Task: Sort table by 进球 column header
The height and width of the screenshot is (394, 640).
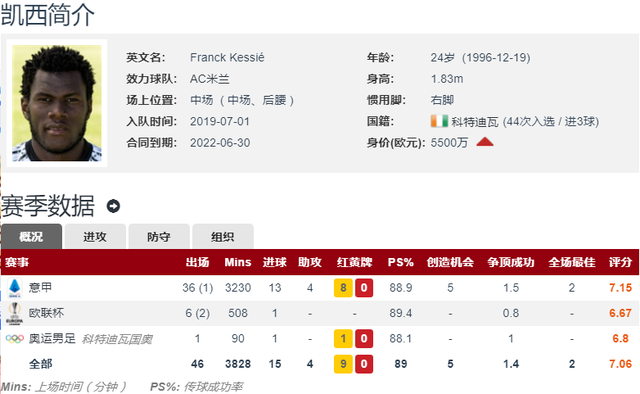Action: point(275,262)
